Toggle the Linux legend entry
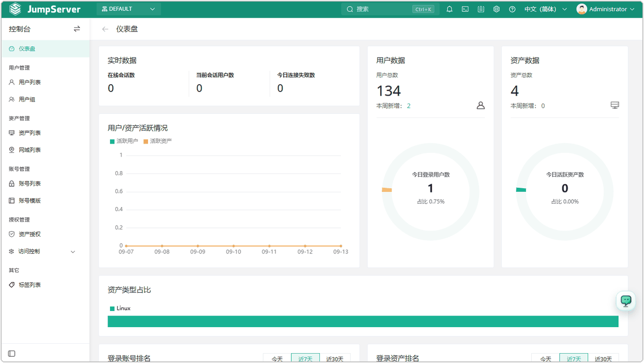The width and height of the screenshot is (644, 363). [120, 308]
